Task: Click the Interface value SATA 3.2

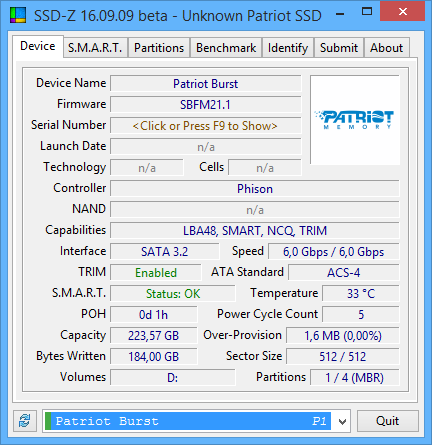Action: (x=165, y=252)
